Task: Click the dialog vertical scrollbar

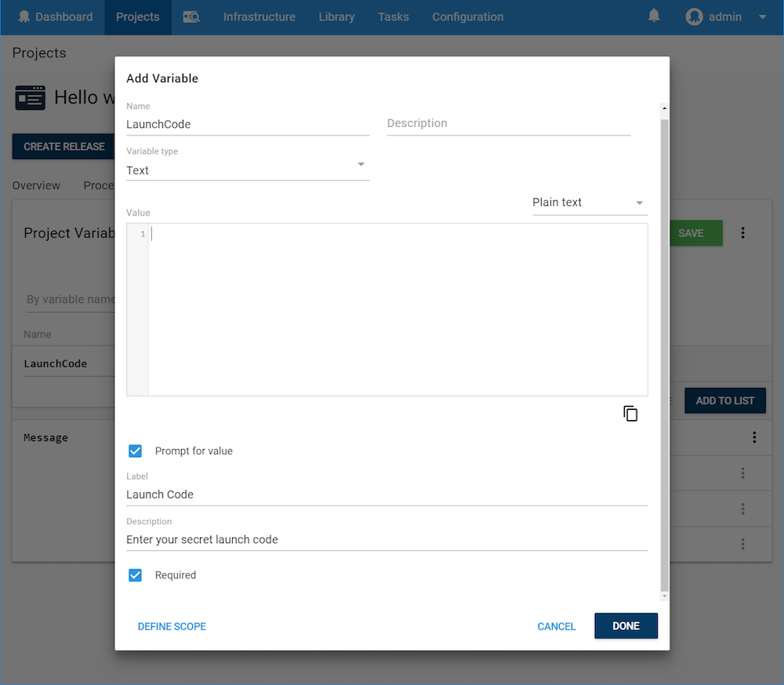Action: (665, 355)
